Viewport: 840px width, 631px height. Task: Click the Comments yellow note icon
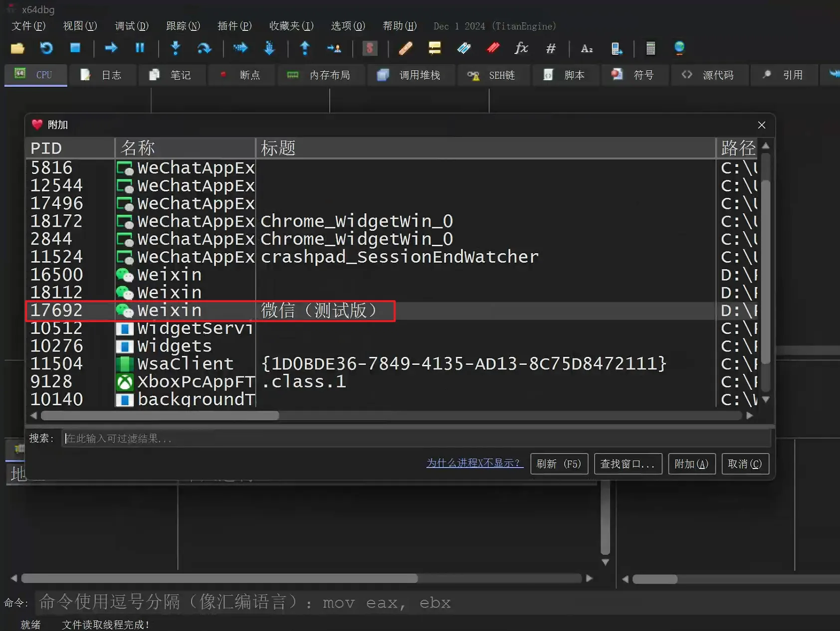point(434,48)
